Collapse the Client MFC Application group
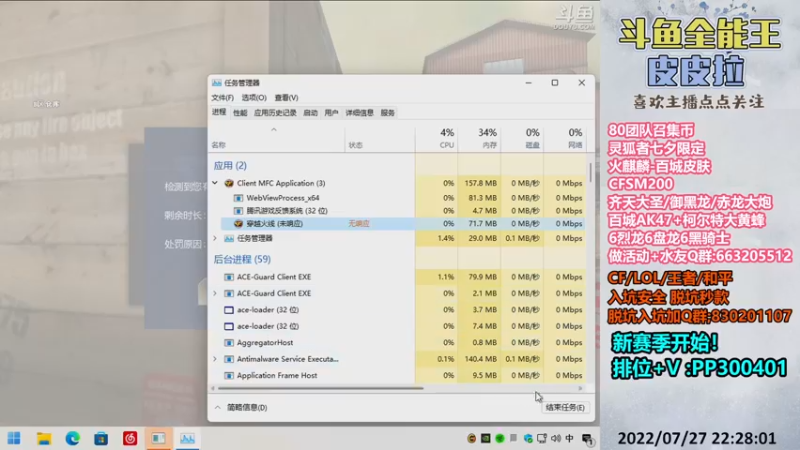 tap(215, 183)
